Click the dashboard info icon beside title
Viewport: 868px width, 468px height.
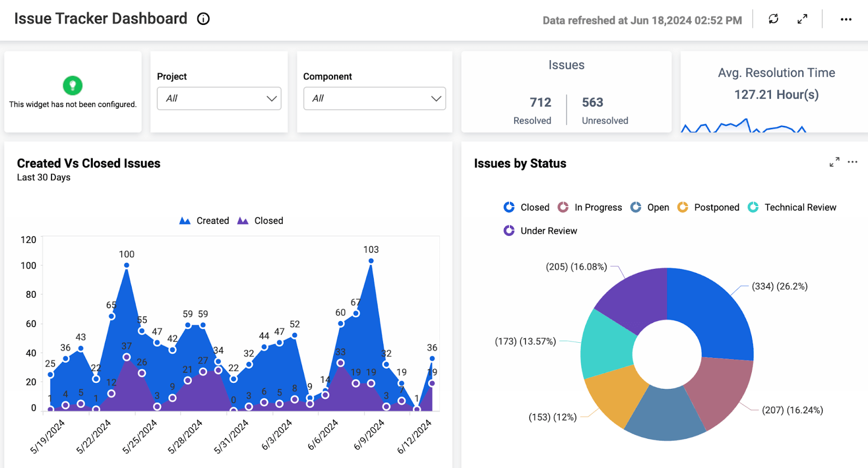click(x=203, y=19)
